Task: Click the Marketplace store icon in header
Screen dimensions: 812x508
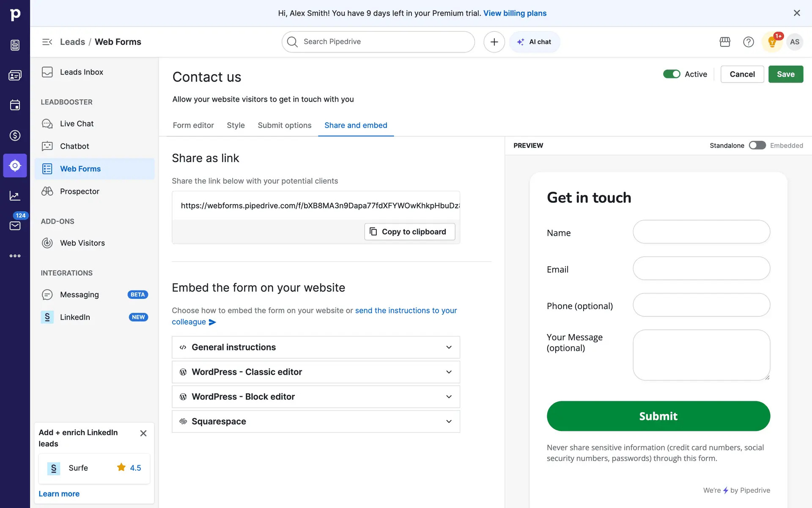Action: click(725, 42)
